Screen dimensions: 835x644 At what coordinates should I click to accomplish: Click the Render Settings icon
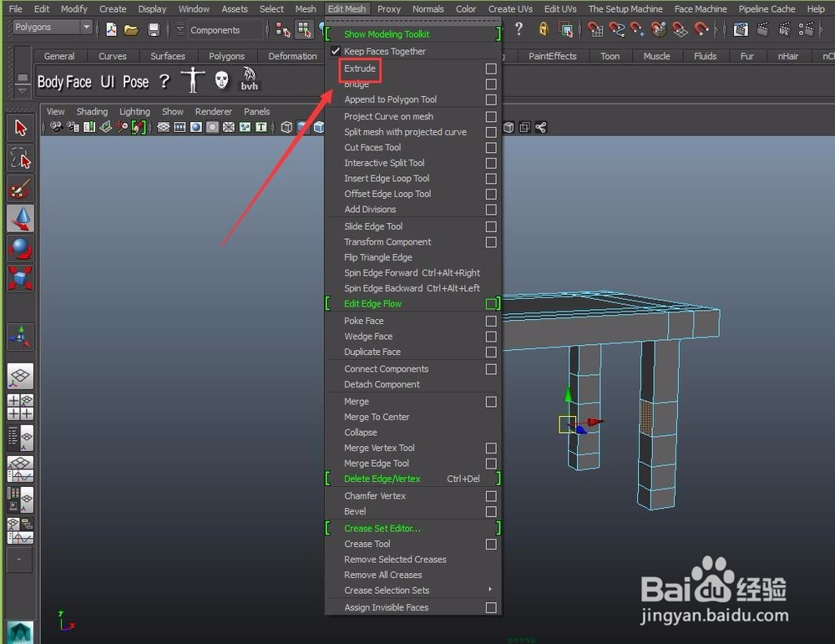807,29
